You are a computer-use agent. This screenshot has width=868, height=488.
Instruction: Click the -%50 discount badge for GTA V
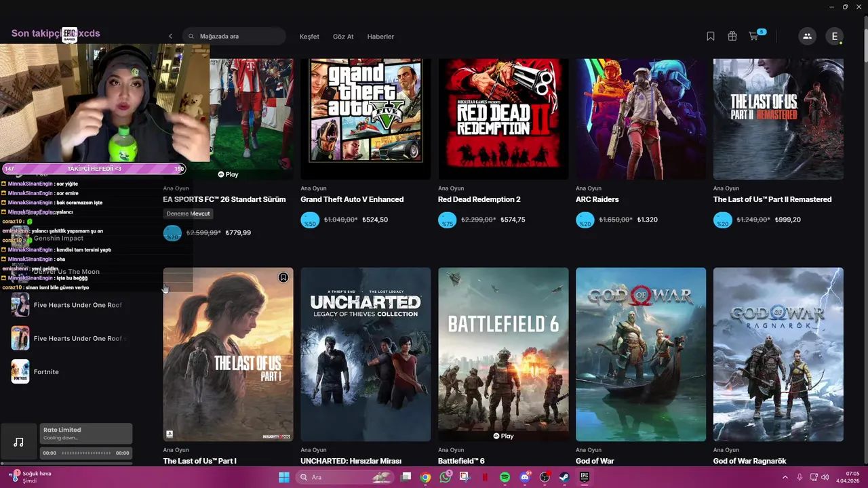(310, 220)
